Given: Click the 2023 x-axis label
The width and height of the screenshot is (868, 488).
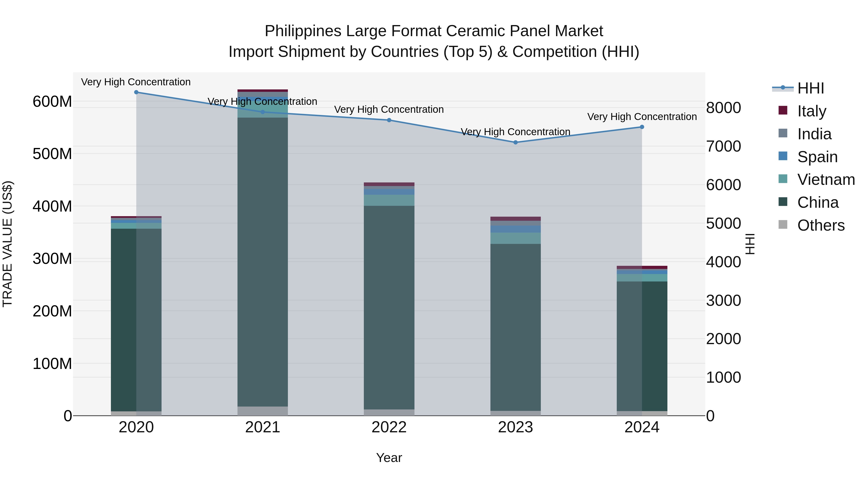Looking at the screenshot, I should 515,427.
